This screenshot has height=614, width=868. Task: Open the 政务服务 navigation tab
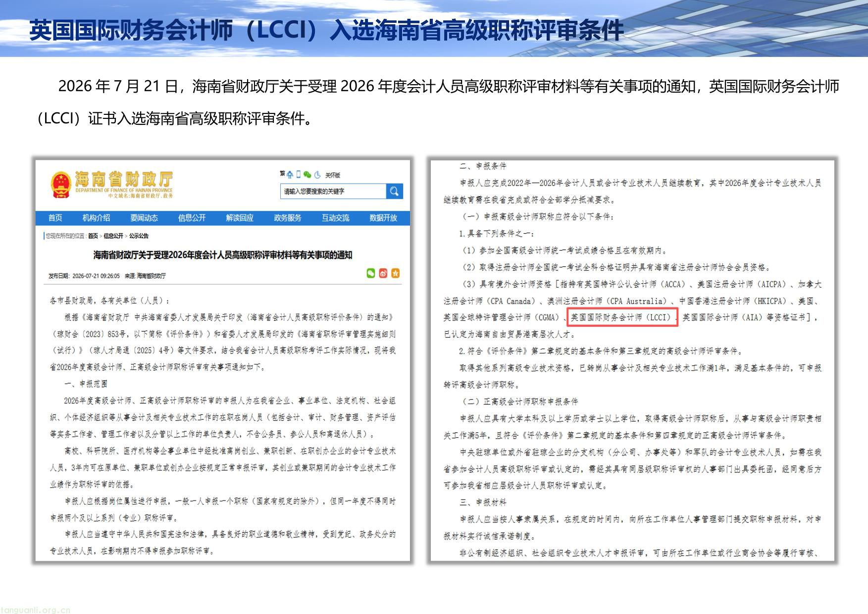pyautogui.click(x=288, y=218)
